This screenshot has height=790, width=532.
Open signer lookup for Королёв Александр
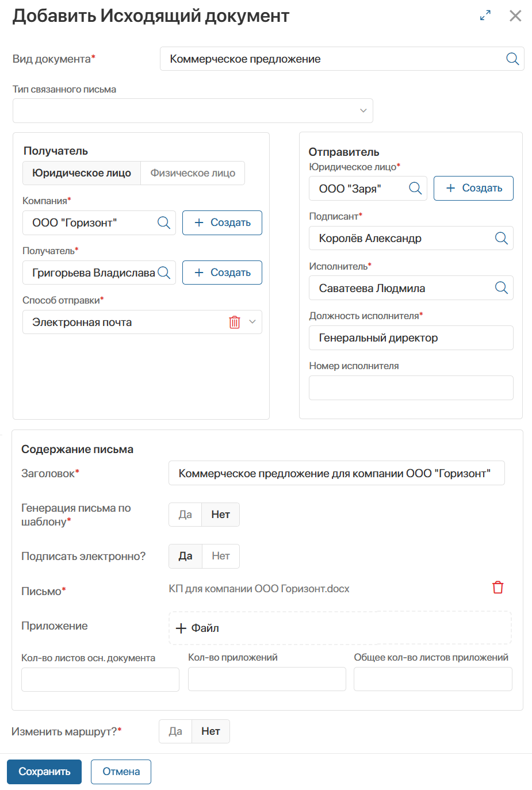[x=502, y=238]
